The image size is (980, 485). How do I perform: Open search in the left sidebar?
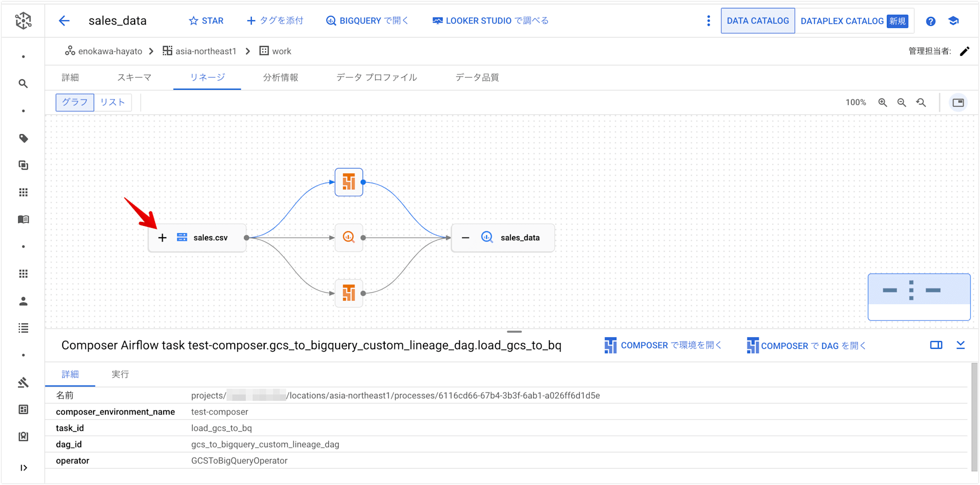point(23,84)
